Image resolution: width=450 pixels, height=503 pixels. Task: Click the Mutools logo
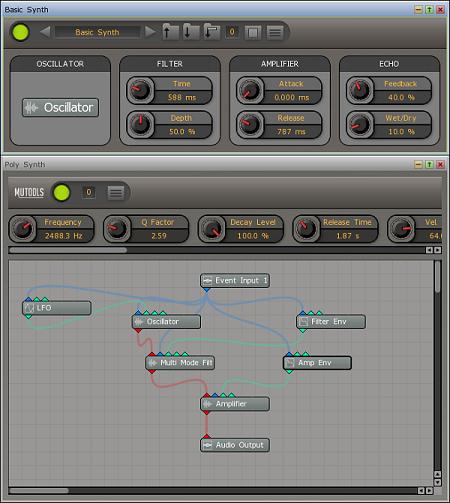[x=29, y=192]
